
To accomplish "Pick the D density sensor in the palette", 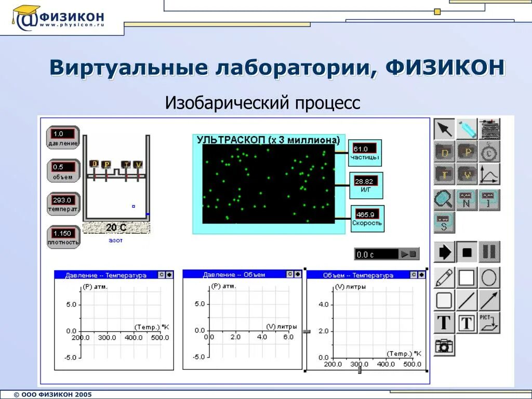I will pyautogui.click(x=444, y=152).
